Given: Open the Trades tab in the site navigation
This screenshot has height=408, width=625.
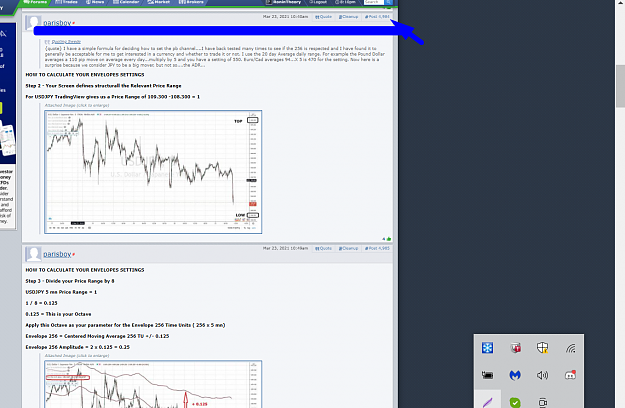Looking at the screenshot, I should click(x=67, y=2).
